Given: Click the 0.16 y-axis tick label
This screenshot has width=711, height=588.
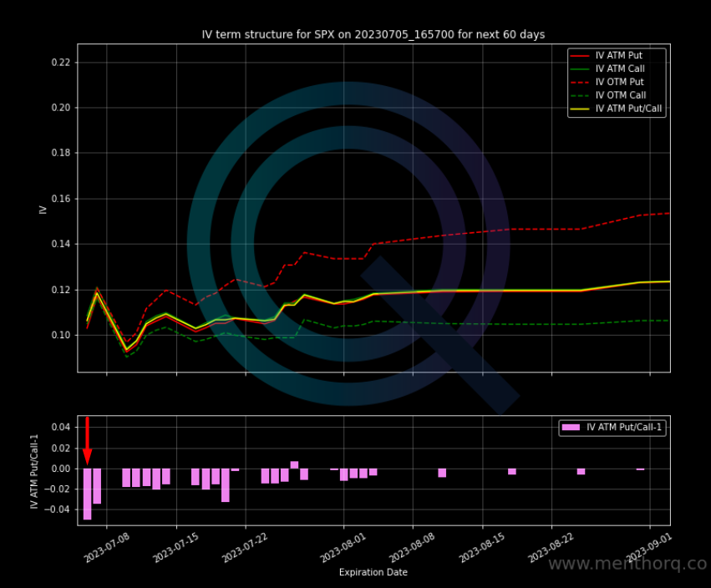Looking at the screenshot, I should [x=61, y=199].
